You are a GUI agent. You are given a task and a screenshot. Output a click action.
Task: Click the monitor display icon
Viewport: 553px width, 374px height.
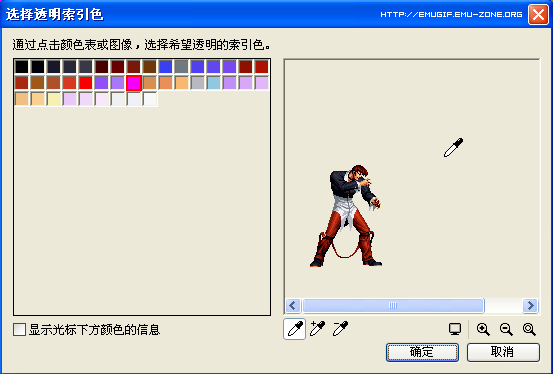(x=455, y=329)
